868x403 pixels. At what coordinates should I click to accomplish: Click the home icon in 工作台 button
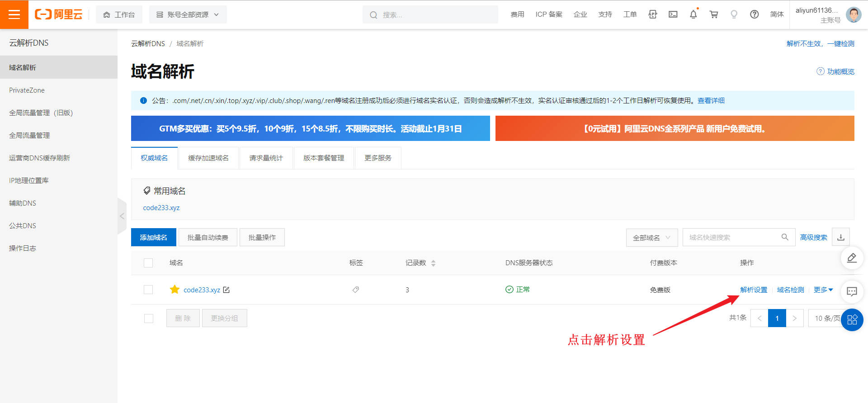click(107, 15)
